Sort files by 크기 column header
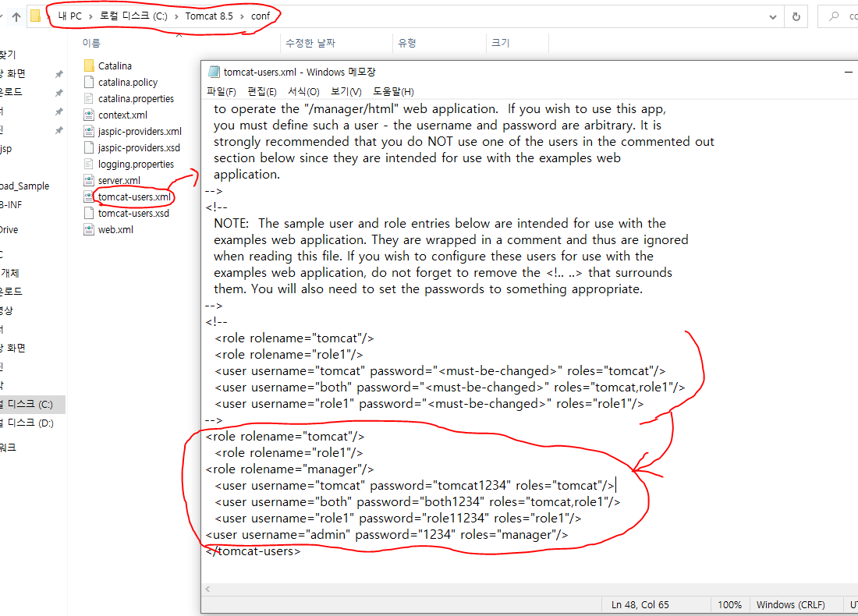The height and width of the screenshot is (616, 858). 501,43
